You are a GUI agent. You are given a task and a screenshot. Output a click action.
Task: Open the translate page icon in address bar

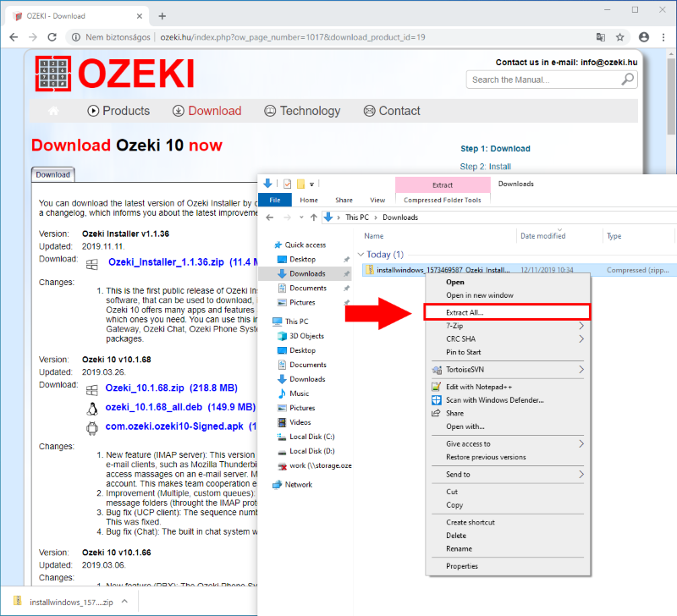pos(601,37)
